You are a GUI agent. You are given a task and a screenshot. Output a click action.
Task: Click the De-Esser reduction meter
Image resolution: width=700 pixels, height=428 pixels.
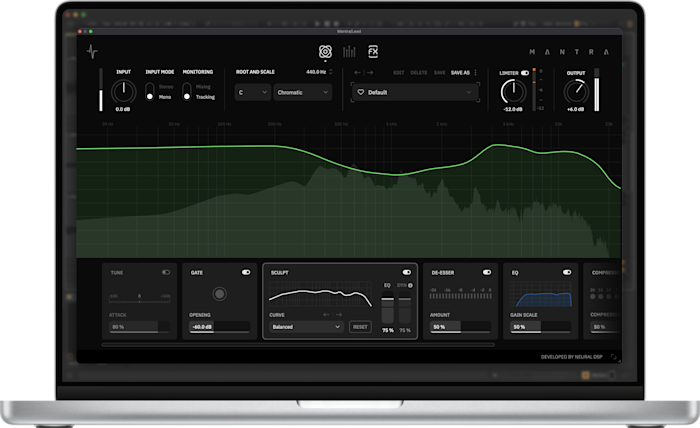(460, 294)
